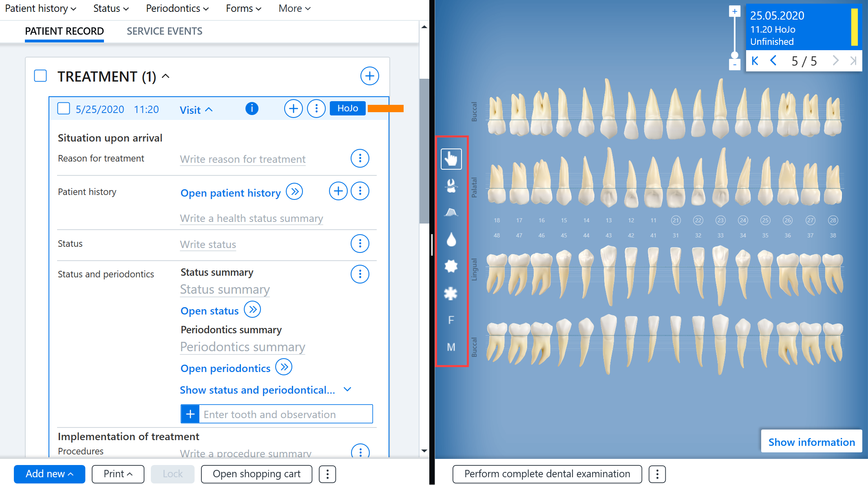Screen dimensions: 868x485
Task: Click Open patient history link
Action: click(x=231, y=193)
